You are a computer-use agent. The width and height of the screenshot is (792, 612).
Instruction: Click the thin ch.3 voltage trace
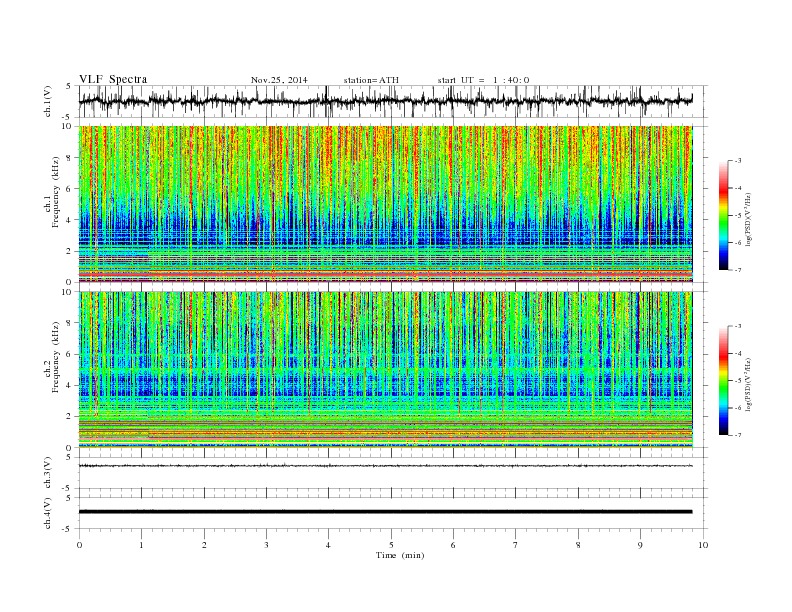385,466
